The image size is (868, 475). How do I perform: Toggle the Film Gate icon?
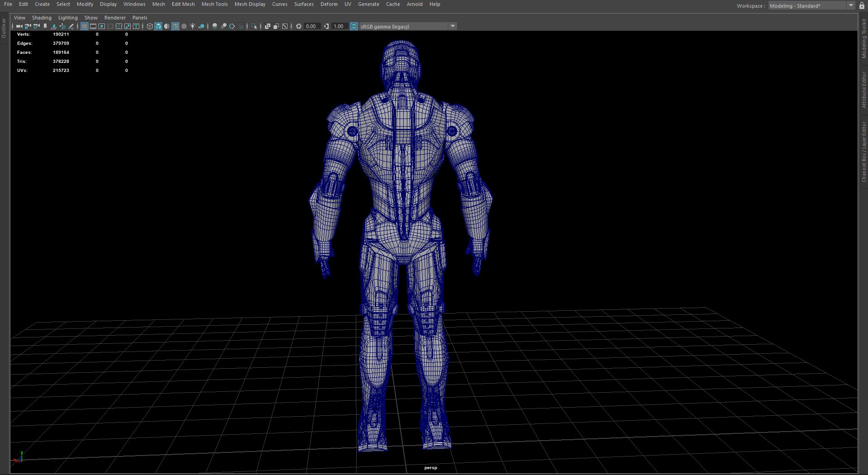(x=93, y=26)
